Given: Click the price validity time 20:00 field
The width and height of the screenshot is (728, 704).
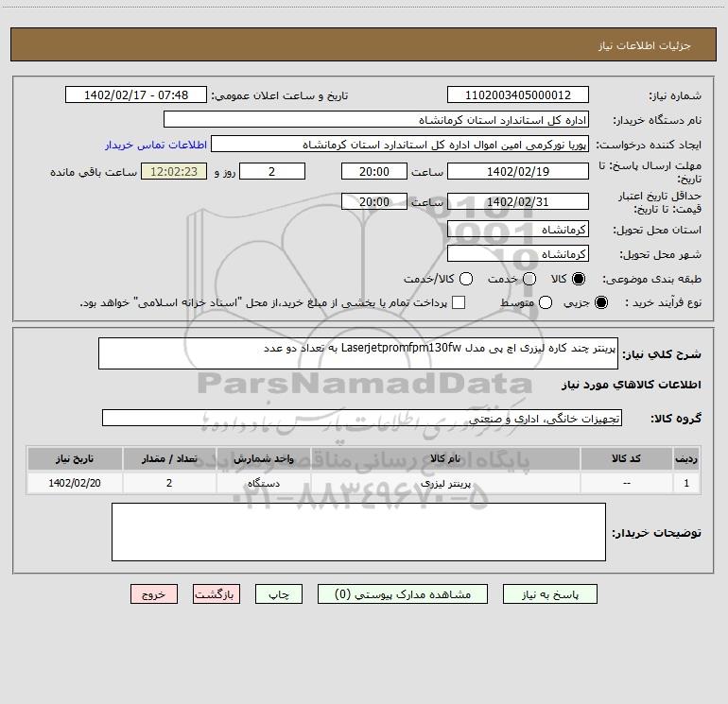Looking at the screenshot, I should click(374, 201).
